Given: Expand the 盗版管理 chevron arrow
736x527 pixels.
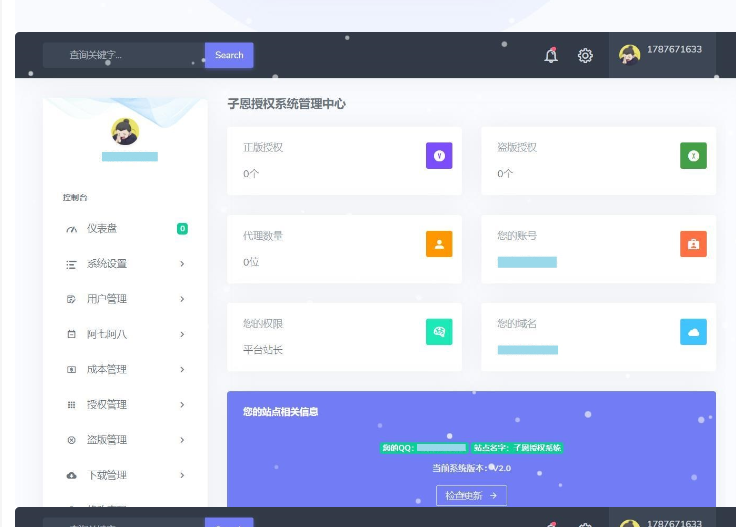Looking at the screenshot, I should [182, 440].
